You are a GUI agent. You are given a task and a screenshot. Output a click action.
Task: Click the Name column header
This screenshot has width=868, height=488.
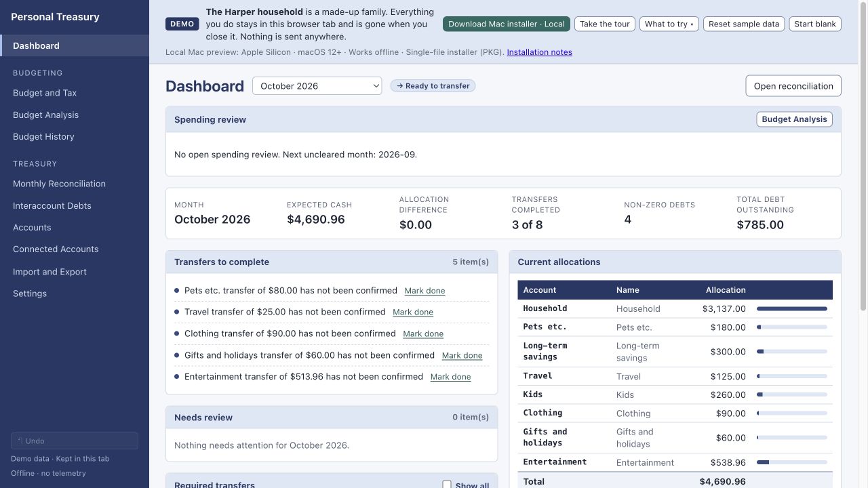(x=628, y=290)
